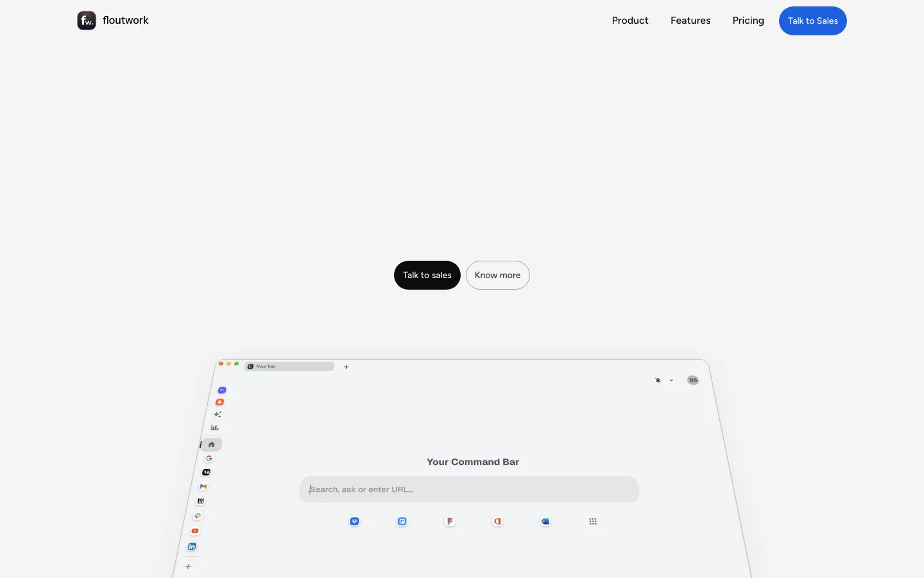Open the Product menu item

[630, 21]
